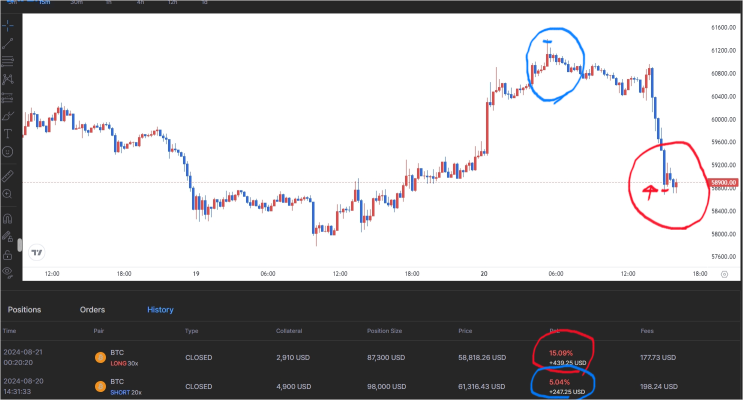This screenshot has height=400, width=743.
Task: Open chart time axis settings gear
Action: [724, 274]
